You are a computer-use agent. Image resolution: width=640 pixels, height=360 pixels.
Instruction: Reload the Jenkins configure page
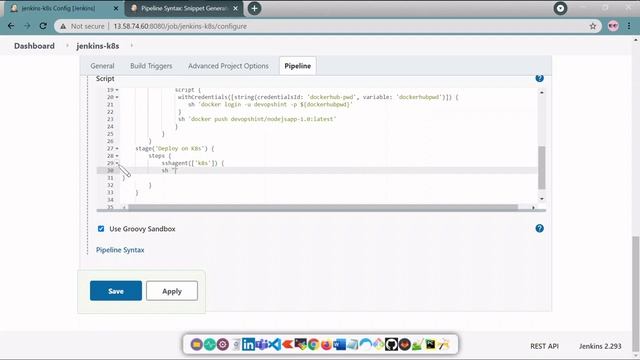point(43,26)
